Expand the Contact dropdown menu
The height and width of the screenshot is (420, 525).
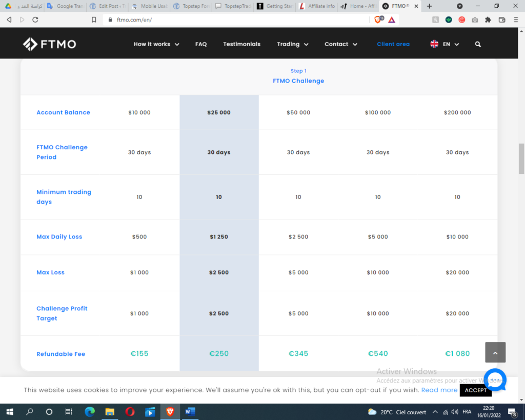pos(341,44)
